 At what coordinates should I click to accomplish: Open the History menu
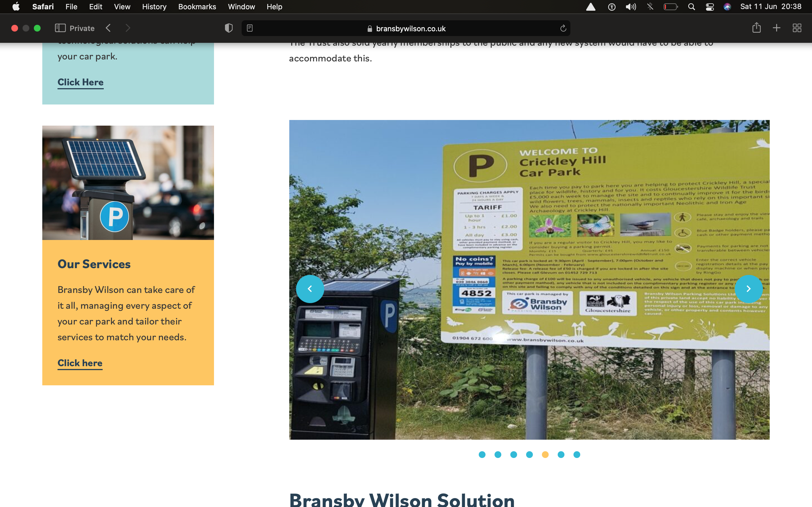point(154,7)
